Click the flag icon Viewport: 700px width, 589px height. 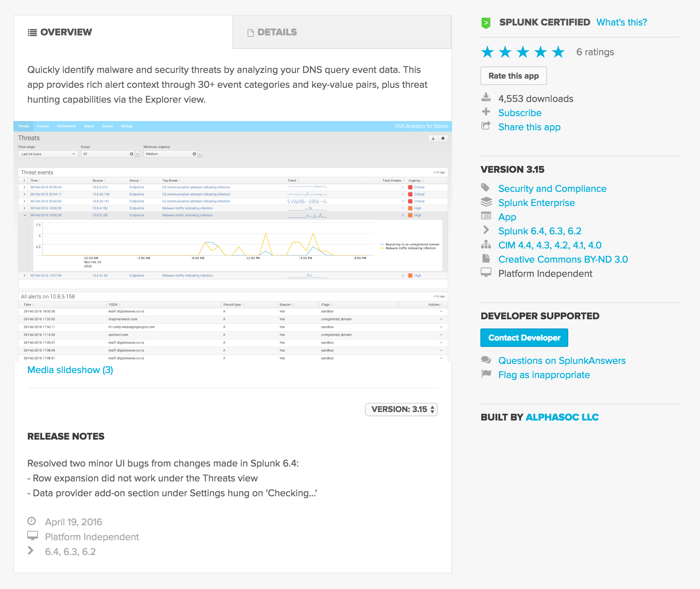[486, 374]
